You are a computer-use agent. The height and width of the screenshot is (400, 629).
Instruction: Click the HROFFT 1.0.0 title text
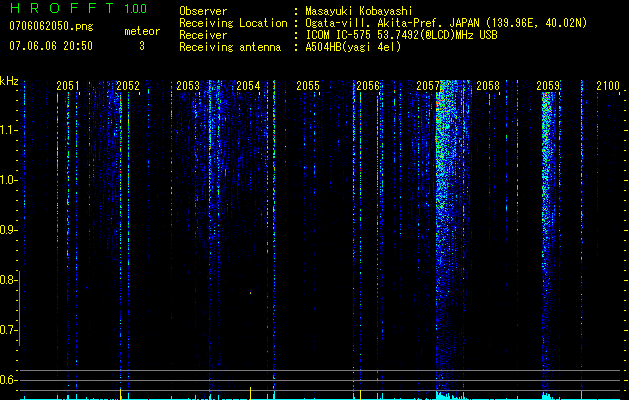(78, 8)
